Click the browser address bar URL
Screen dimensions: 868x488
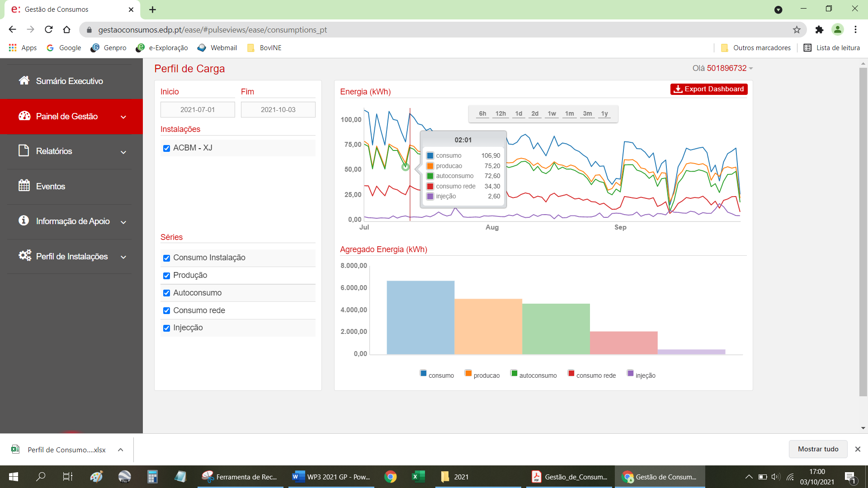click(212, 30)
